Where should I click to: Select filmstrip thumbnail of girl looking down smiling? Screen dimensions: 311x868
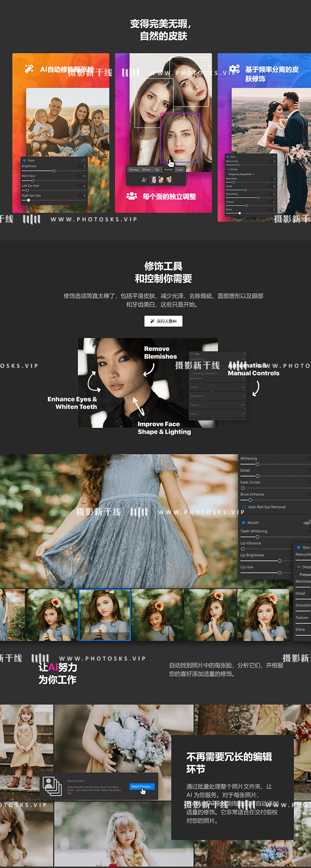coord(157,615)
